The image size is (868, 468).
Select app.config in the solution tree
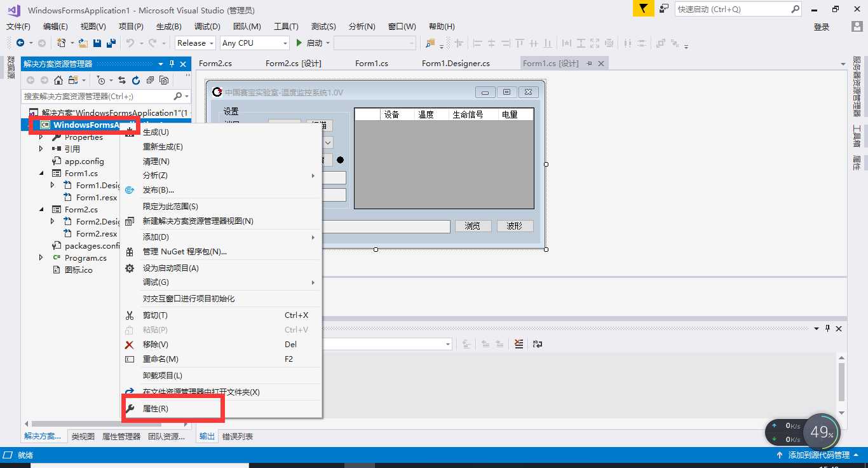pos(84,161)
